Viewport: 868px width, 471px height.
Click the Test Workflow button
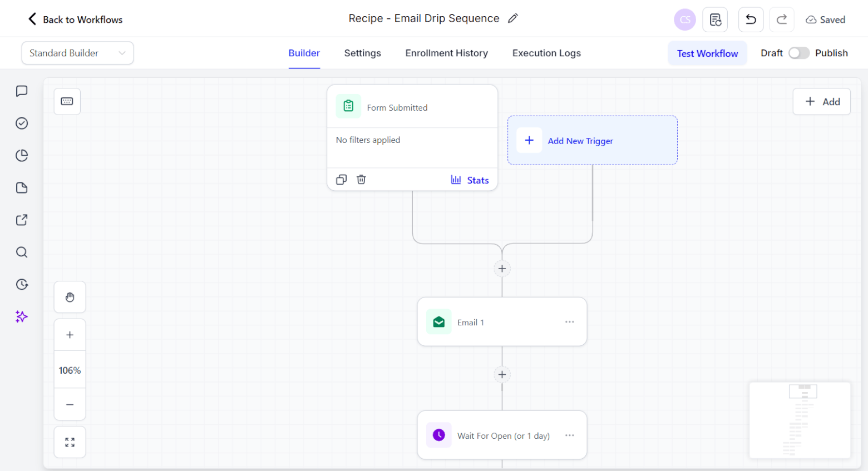click(x=707, y=53)
